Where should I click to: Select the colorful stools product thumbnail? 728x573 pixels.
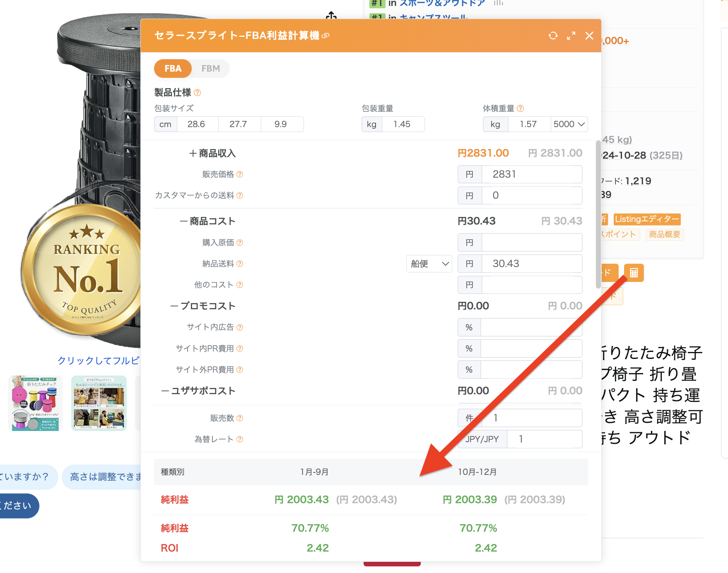point(36,403)
